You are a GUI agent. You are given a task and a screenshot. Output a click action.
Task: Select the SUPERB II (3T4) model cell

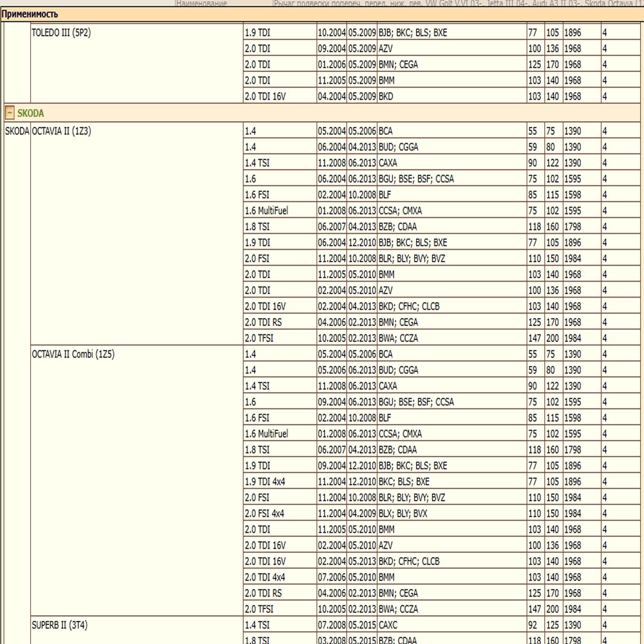click(137, 630)
